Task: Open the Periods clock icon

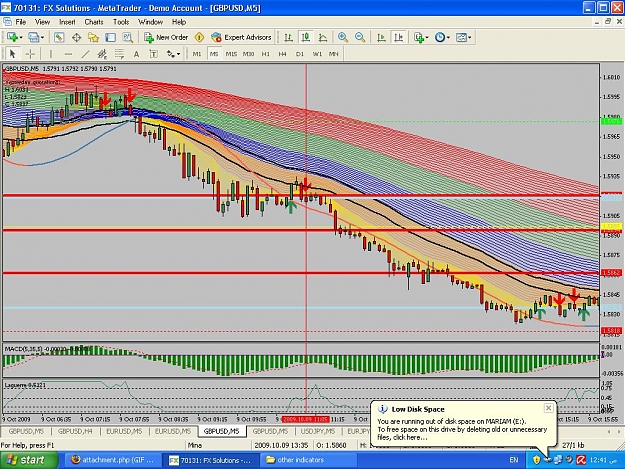Action: (440, 37)
